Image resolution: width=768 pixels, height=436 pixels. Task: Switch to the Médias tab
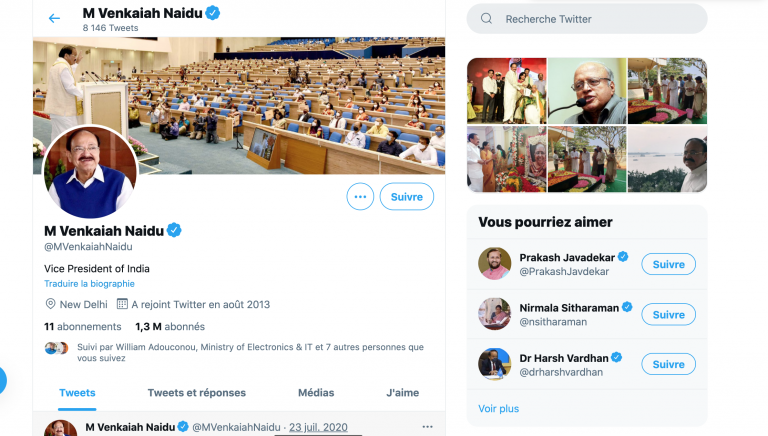click(x=316, y=393)
